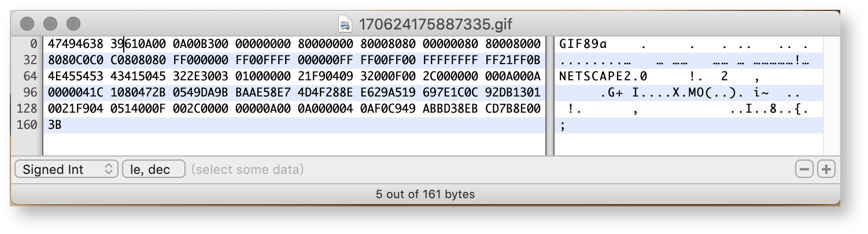This screenshot has width=868, height=234.
Task: Click the red close window button
Action: (x=27, y=24)
